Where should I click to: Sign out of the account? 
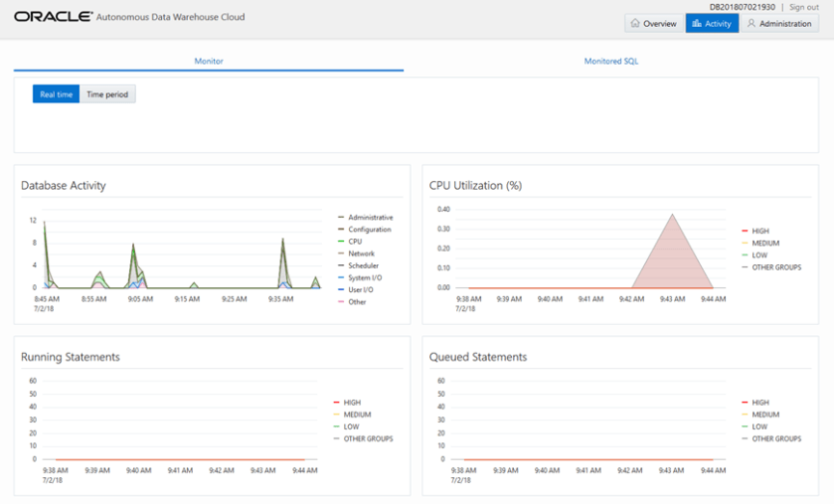[x=804, y=7]
